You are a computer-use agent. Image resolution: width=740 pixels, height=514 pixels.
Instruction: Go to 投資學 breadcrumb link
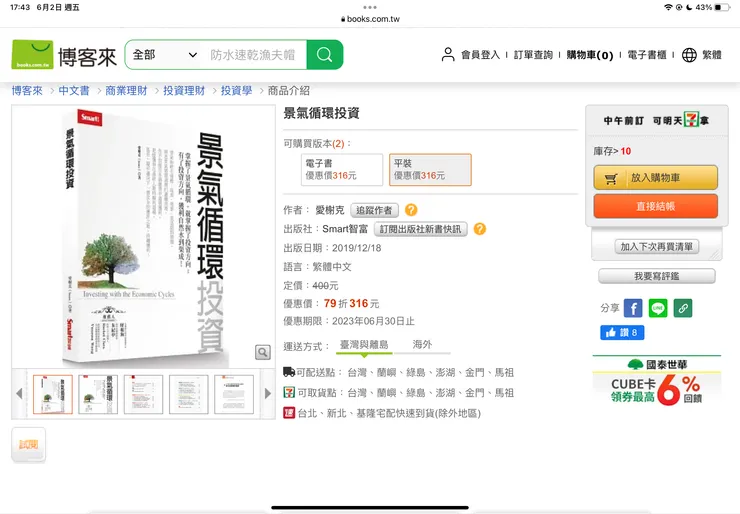[x=236, y=91]
